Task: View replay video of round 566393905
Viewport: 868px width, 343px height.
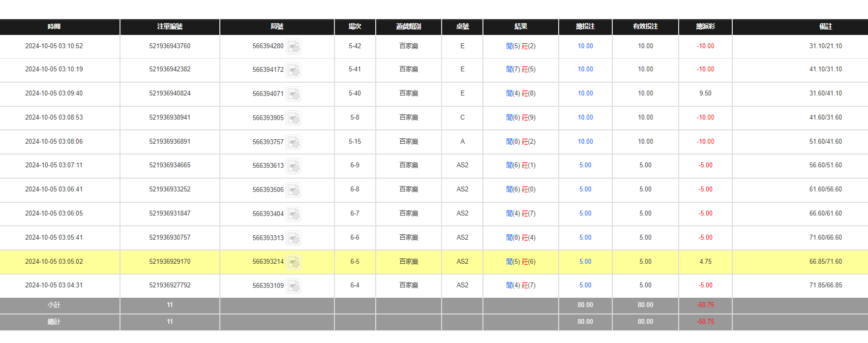Action: [294, 118]
